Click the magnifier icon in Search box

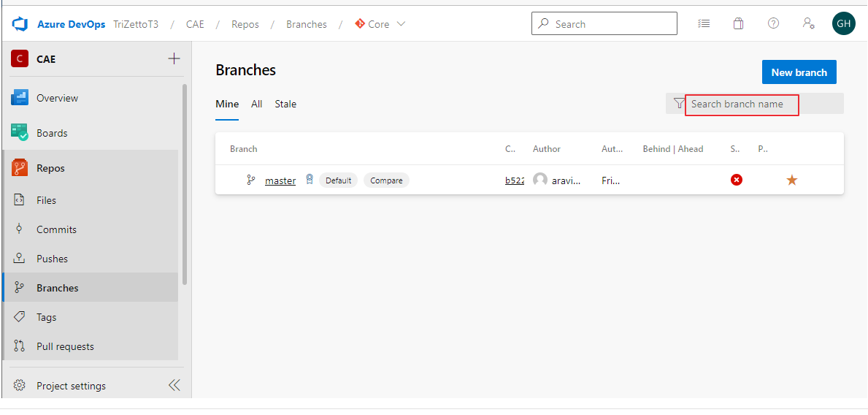click(x=544, y=24)
